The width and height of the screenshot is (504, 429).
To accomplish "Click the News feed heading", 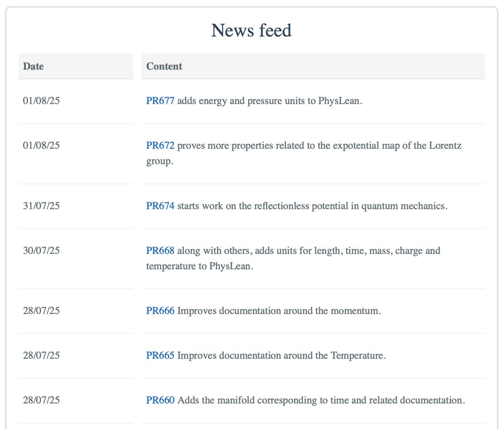I will [251, 31].
